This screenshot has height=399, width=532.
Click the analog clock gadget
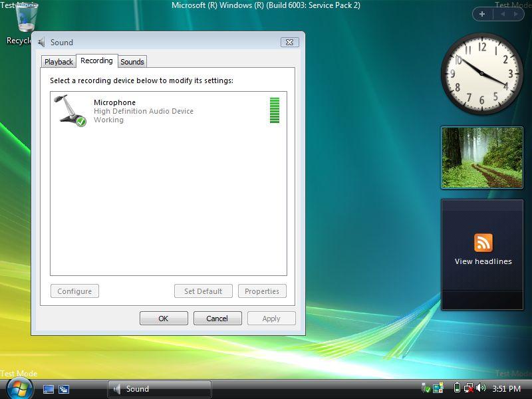click(x=481, y=73)
